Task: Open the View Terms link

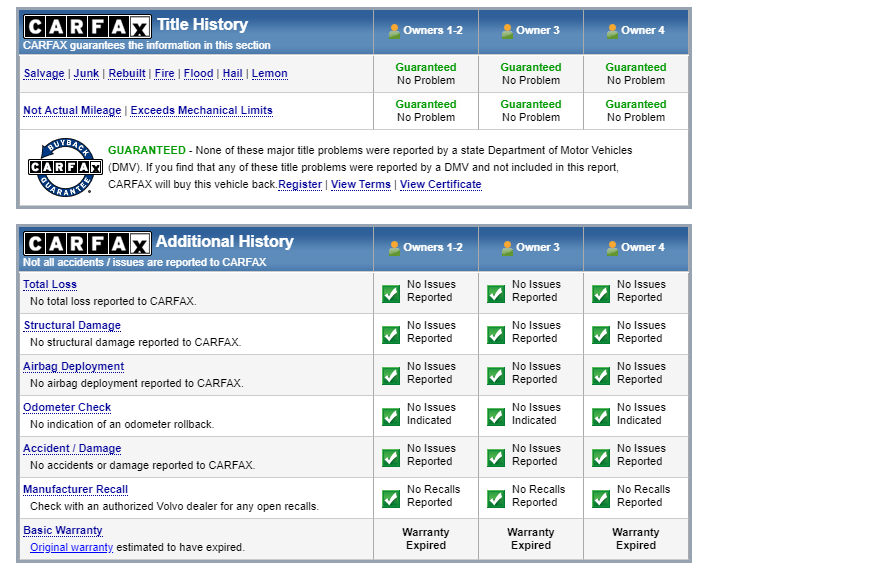Action: pos(360,184)
